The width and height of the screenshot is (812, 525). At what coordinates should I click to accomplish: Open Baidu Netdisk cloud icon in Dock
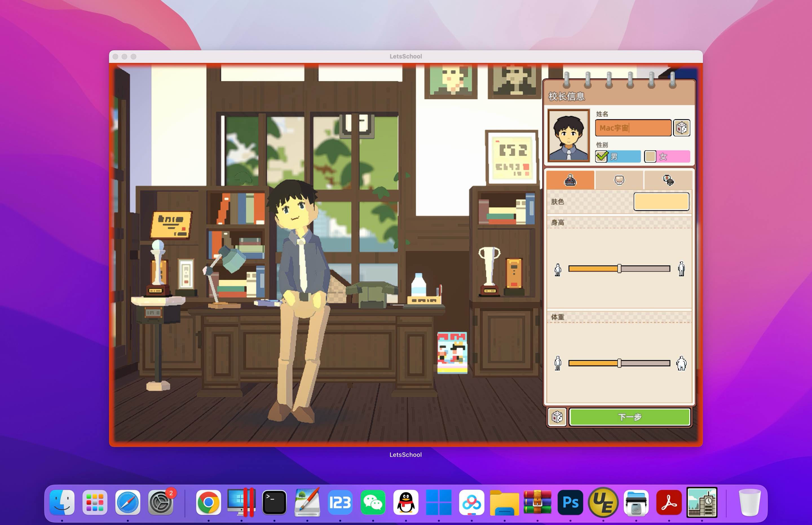(x=471, y=502)
